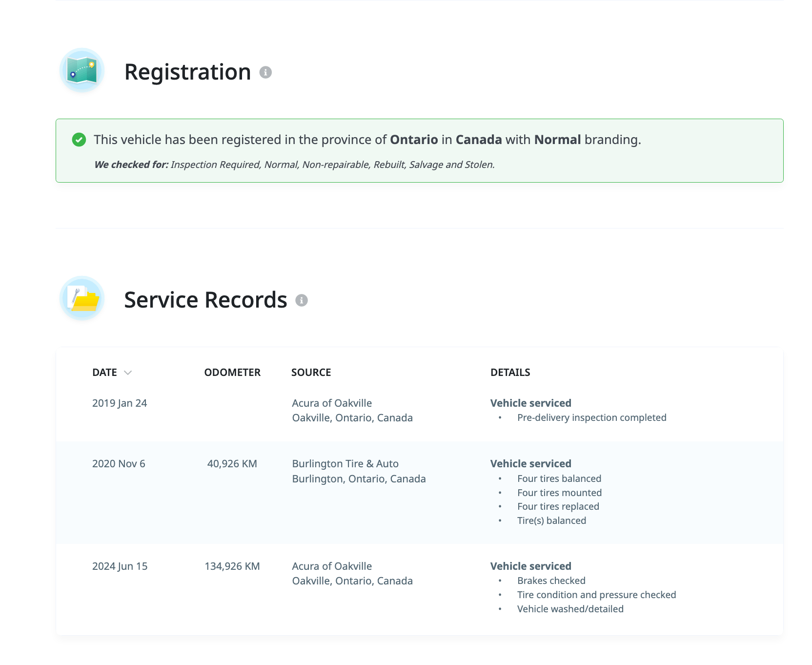
Task: Click the Registration map icon
Action: 82,71
